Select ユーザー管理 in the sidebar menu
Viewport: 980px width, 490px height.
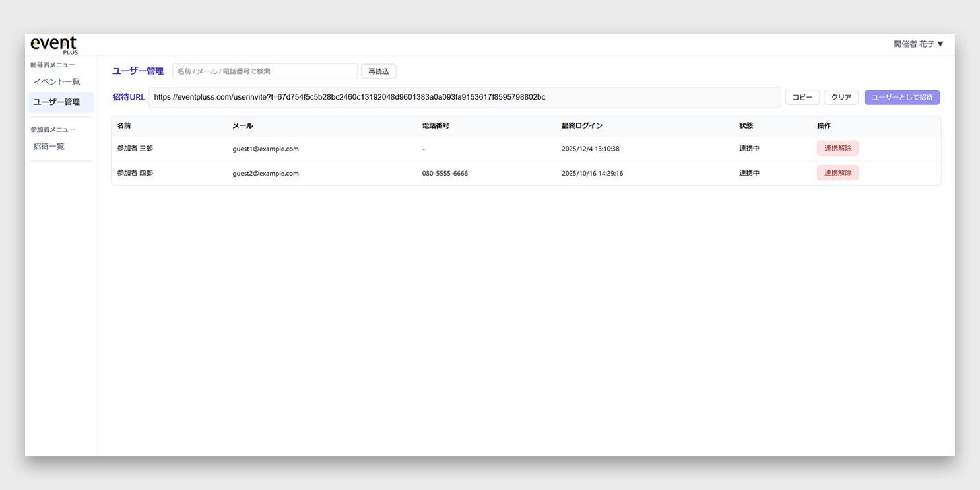[x=57, y=102]
